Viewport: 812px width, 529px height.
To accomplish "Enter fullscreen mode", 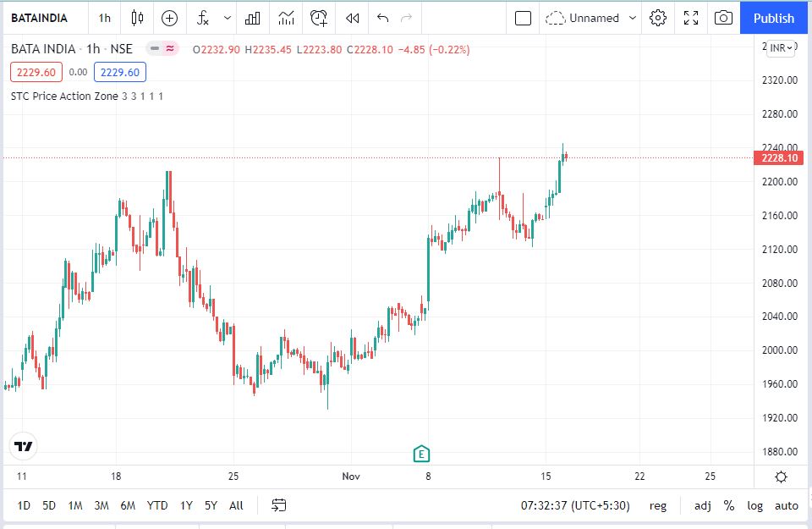I will tap(691, 18).
